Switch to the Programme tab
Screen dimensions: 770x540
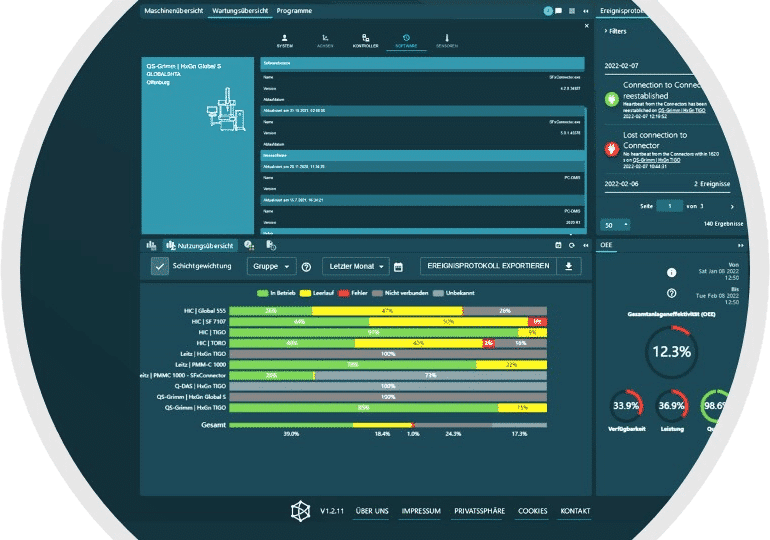[294, 11]
